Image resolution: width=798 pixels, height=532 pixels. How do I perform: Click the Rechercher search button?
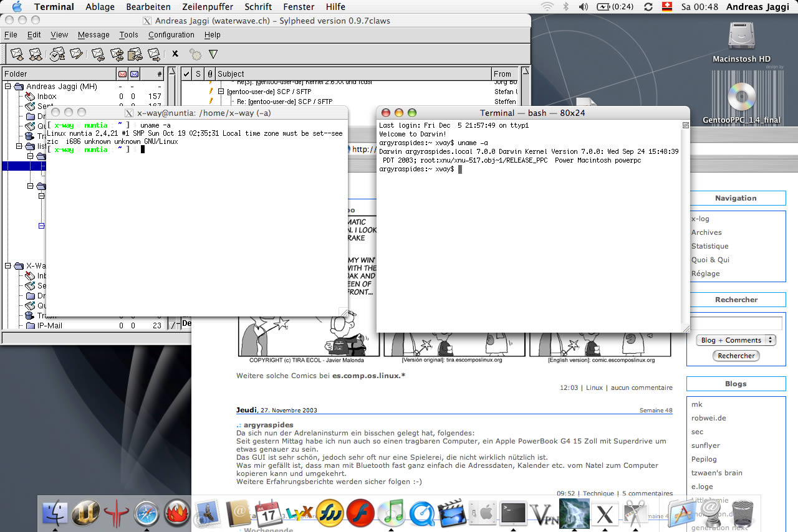[736, 356]
